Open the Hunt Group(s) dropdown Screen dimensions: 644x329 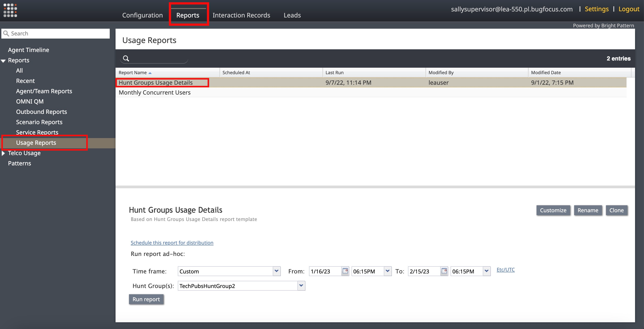click(x=301, y=286)
